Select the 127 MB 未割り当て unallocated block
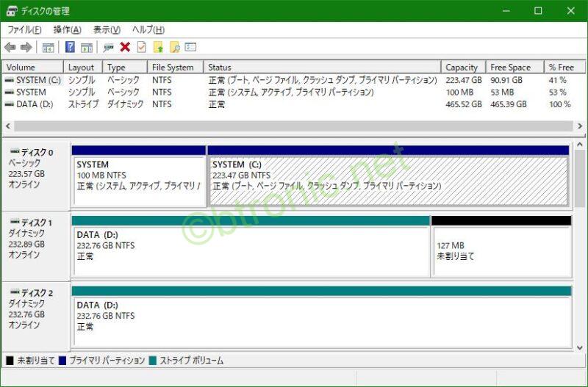 pyautogui.click(x=502, y=247)
